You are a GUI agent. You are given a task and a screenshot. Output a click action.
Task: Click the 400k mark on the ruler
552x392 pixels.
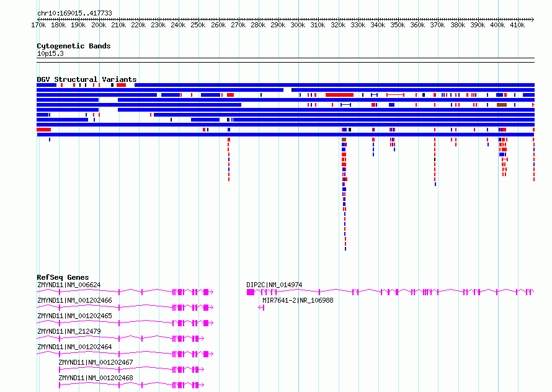tap(497, 25)
